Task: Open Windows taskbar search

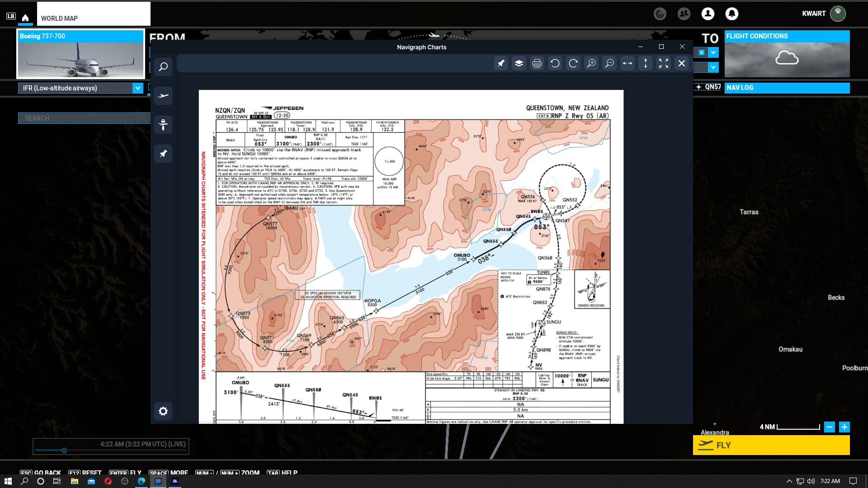Action: pos(24,481)
